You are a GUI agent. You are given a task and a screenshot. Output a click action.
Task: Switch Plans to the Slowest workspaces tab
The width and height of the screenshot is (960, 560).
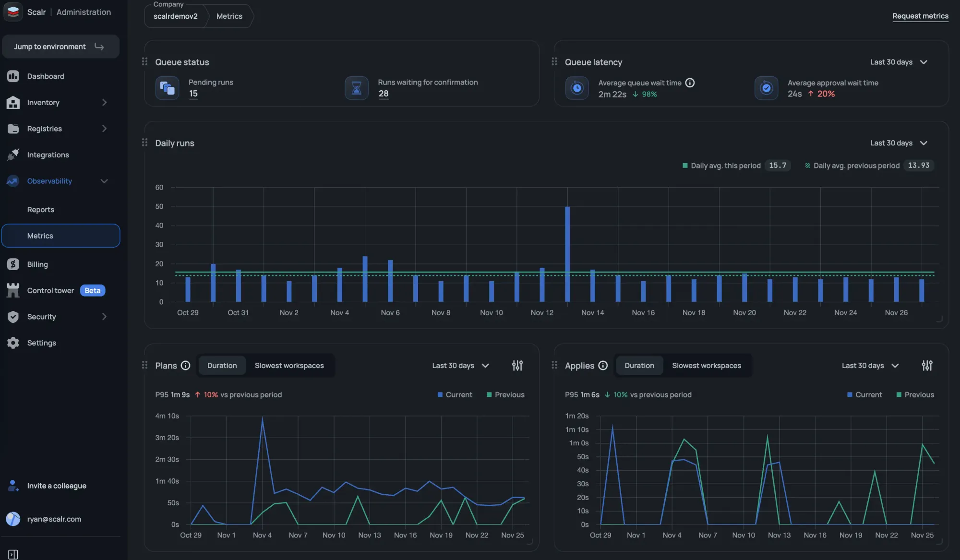click(289, 366)
